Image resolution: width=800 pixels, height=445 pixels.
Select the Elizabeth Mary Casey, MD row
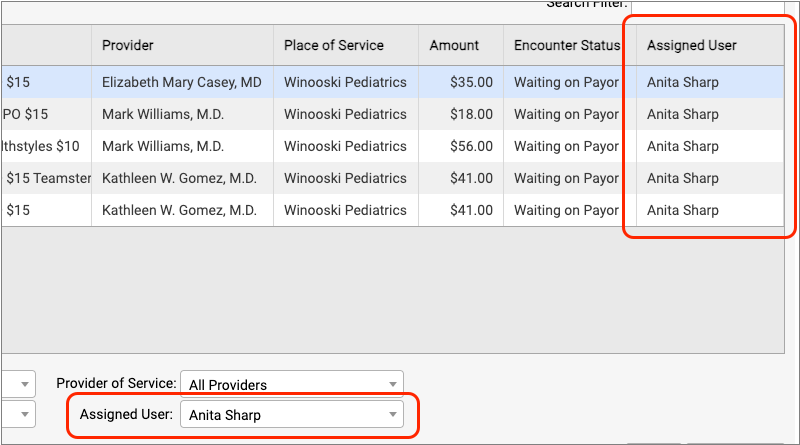pos(181,82)
